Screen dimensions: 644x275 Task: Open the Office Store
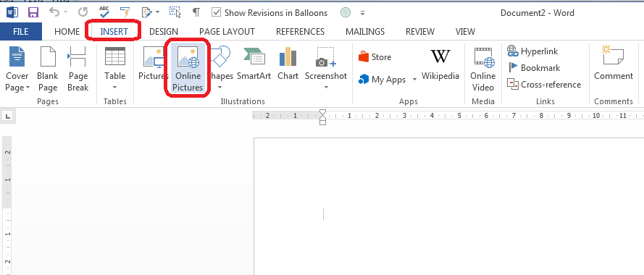(x=375, y=57)
